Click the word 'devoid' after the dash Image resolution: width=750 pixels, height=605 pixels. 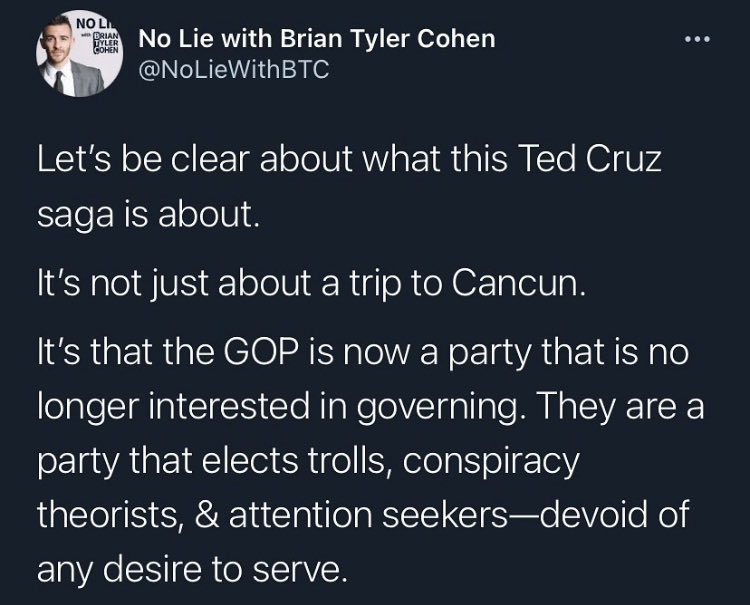pos(591,514)
